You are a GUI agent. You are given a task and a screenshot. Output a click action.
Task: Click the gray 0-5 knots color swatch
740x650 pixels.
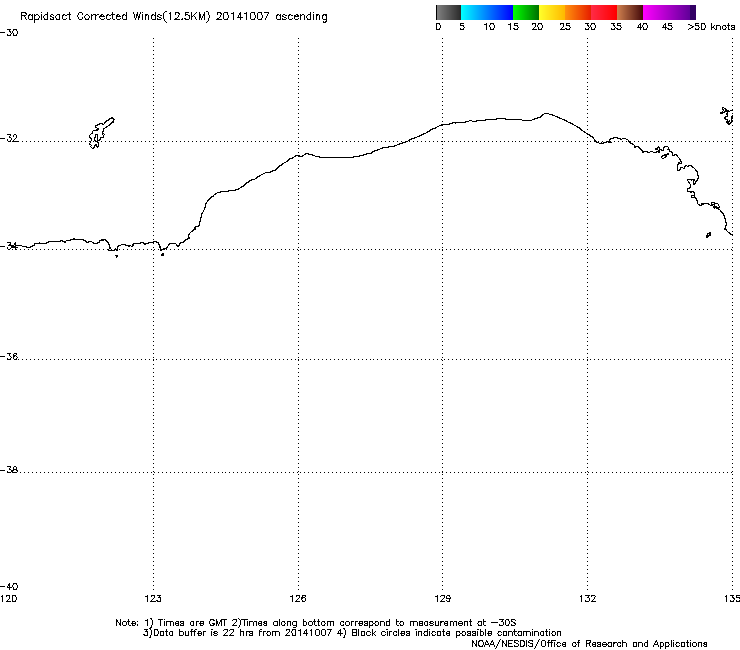click(x=448, y=12)
